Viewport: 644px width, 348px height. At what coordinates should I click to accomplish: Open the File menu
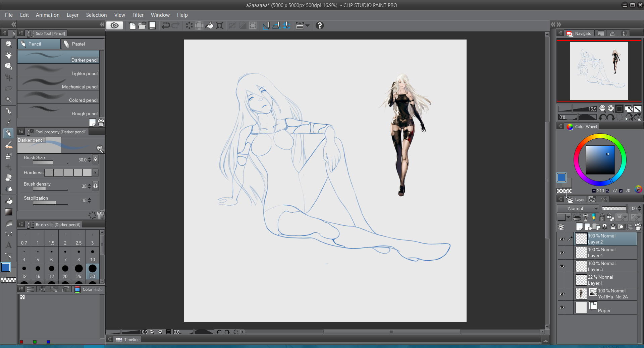tap(9, 15)
